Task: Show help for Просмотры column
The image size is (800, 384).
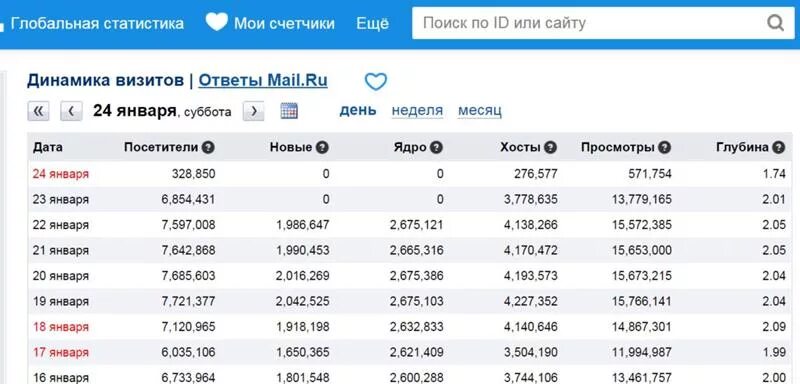Action: 664,148
